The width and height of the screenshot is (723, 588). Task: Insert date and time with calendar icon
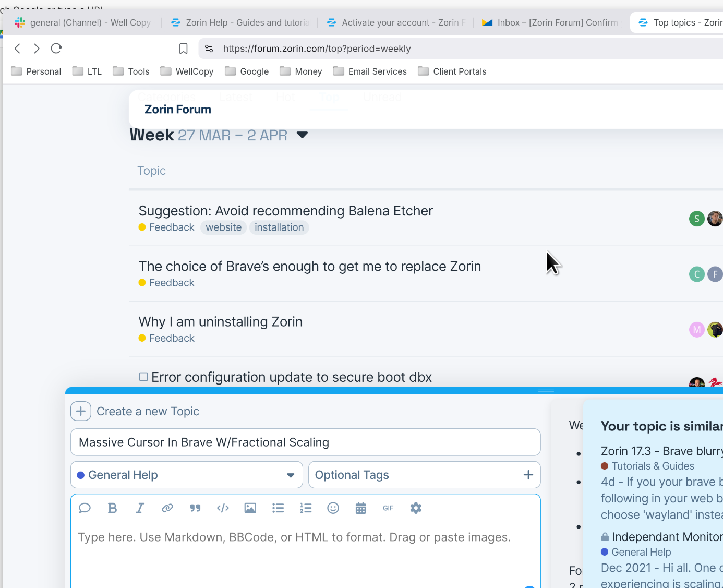pos(361,508)
